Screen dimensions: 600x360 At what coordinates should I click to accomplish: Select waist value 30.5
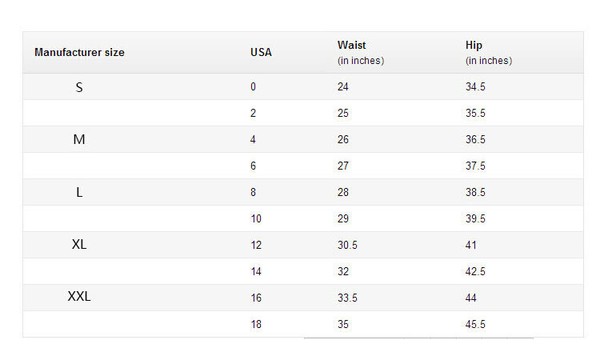click(x=347, y=245)
